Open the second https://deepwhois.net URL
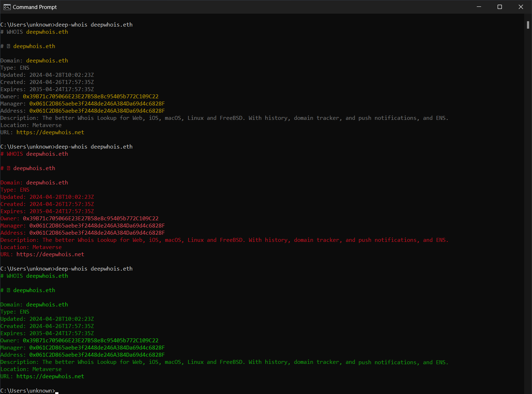This screenshot has width=532, height=394. tap(51, 254)
